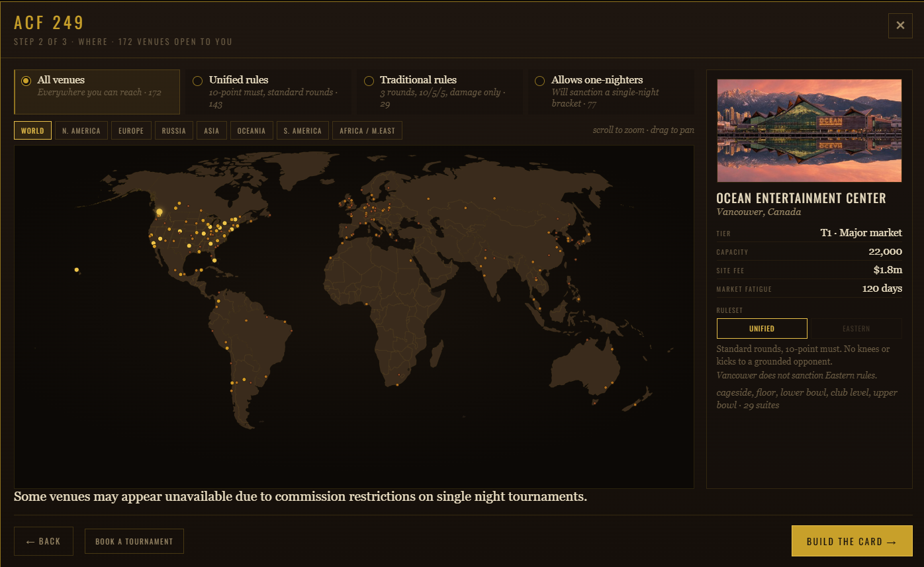924x567 pixels.
Task: Switch to the N. AMERICA region tab
Action: point(81,131)
